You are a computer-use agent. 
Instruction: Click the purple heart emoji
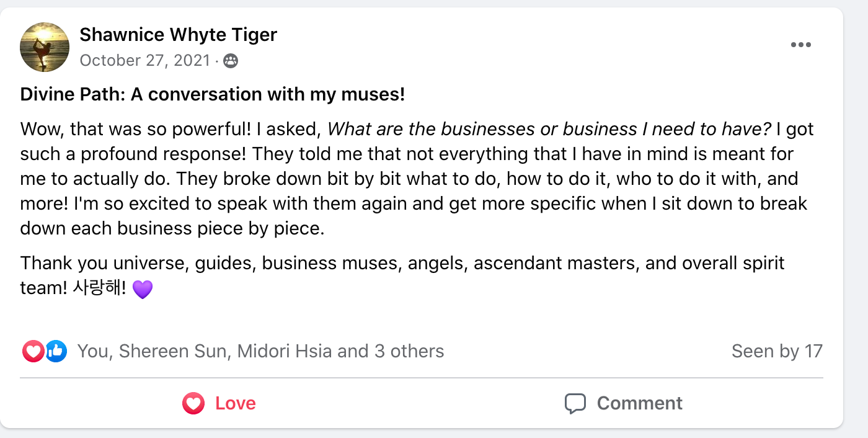pyautogui.click(x=143, y=289)
